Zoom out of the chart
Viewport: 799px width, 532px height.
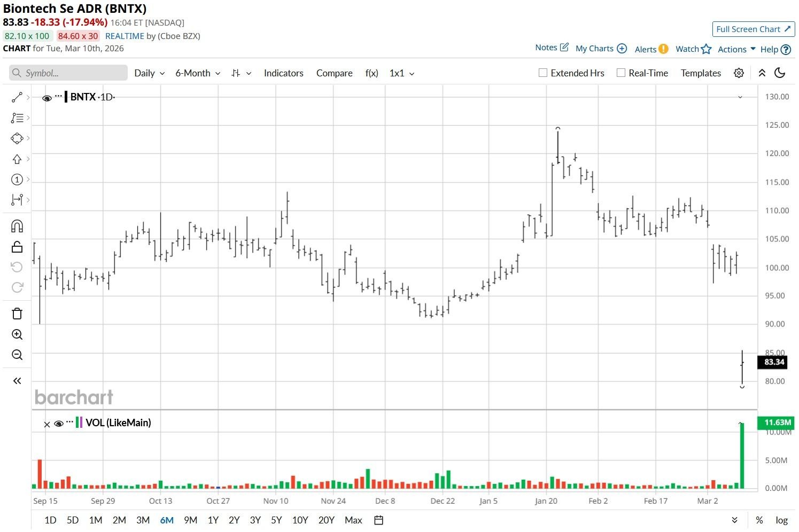17,355
